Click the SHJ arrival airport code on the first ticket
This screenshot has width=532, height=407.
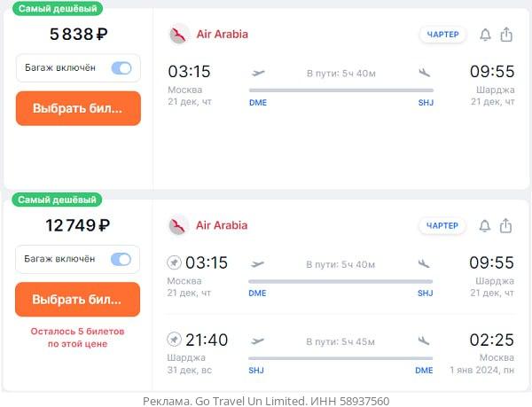[x=426, y=103]
